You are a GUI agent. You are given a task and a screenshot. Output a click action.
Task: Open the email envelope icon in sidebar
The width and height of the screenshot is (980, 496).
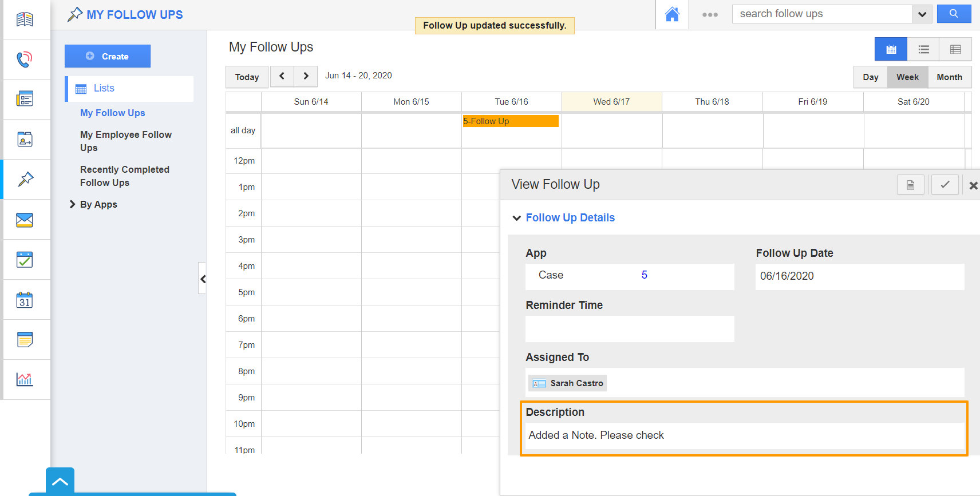click(25, 220)
